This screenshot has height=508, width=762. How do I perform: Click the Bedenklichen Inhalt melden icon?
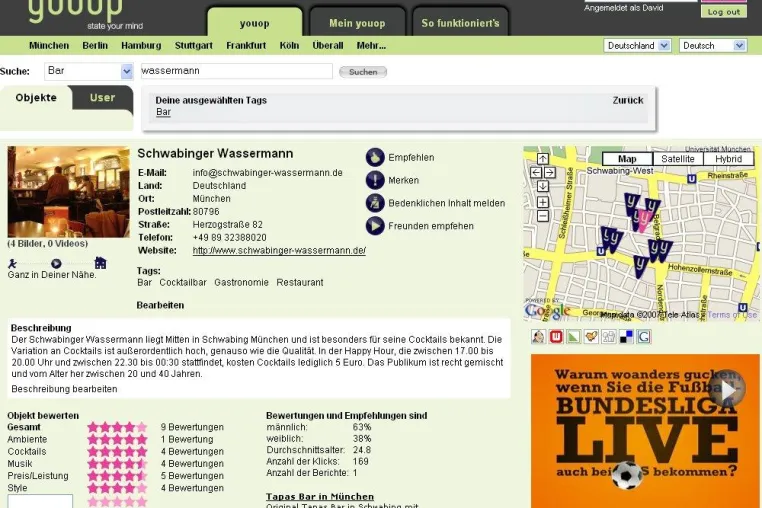pyautogui.click(x=375, y=203)
